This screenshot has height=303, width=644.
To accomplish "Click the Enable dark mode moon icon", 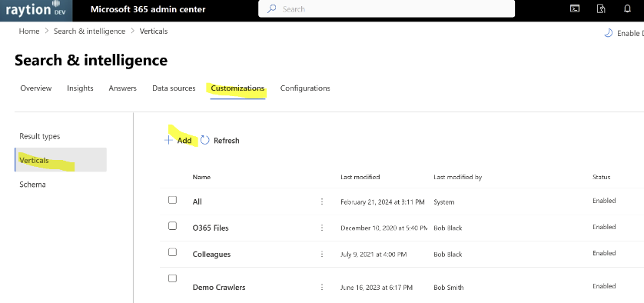I will 609,33.
